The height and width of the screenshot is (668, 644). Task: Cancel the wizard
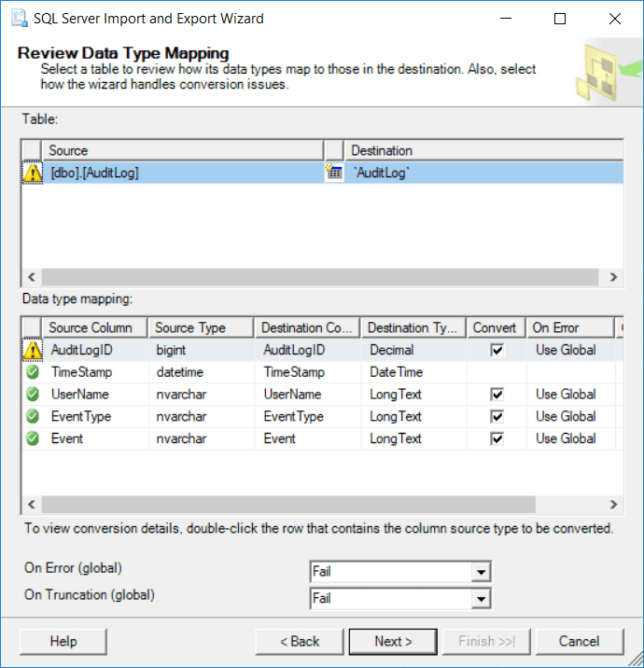click(x=580, y=641)
